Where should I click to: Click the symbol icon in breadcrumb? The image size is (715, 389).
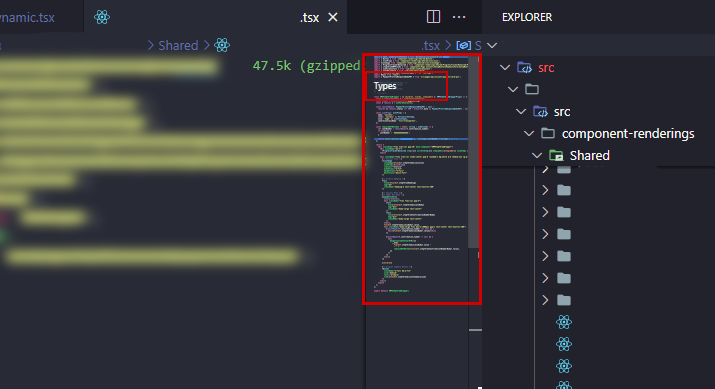tap(463, 46)
